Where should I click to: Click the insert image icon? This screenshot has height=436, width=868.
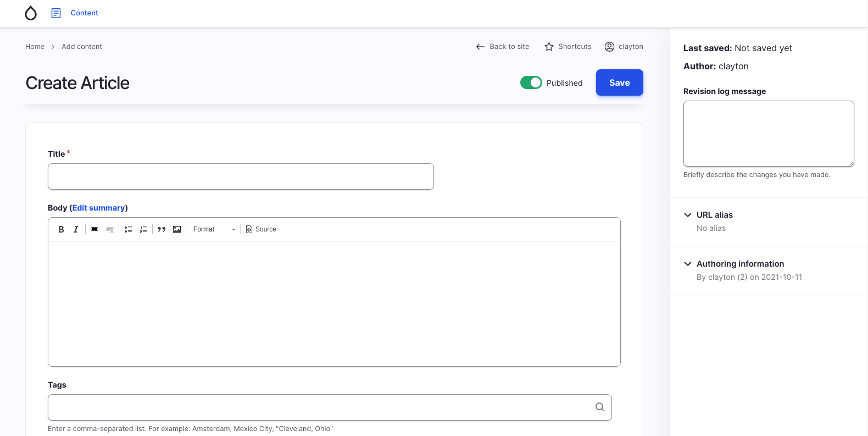tap(177, 229)
